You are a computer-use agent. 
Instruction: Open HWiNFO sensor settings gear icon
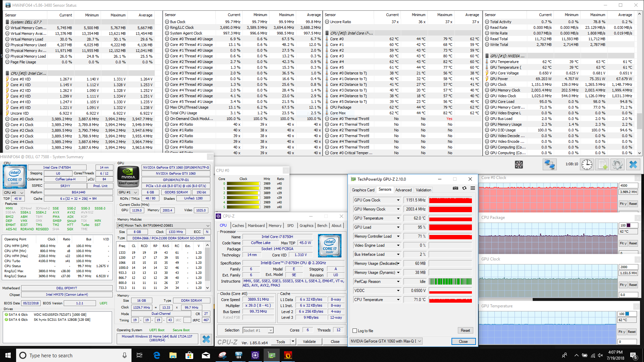click(x=618, y=165)
